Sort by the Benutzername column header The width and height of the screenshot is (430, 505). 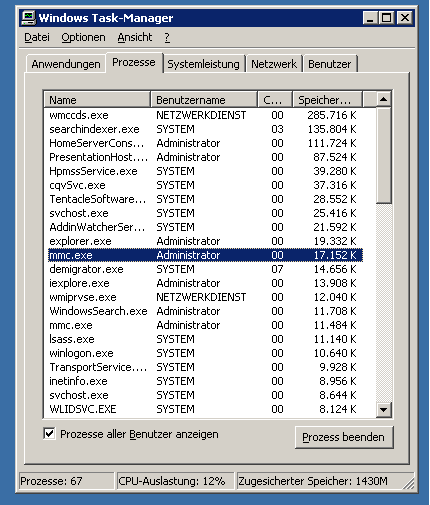point(204,100)
